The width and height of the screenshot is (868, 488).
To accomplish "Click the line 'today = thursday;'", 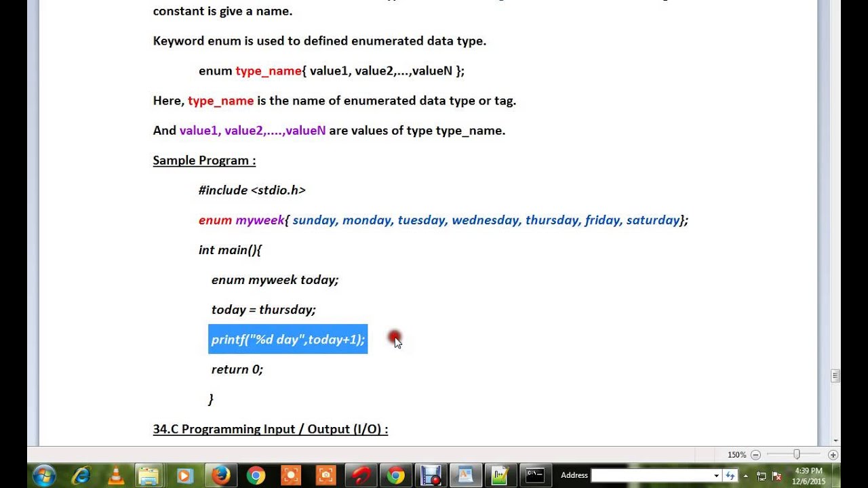I will click(x=264, y=310).
